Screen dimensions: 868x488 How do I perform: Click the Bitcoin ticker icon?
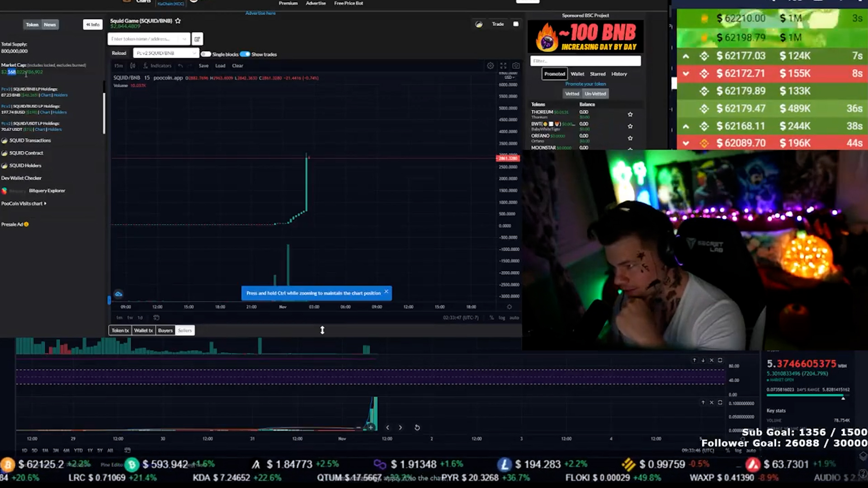tap(7, 465)
